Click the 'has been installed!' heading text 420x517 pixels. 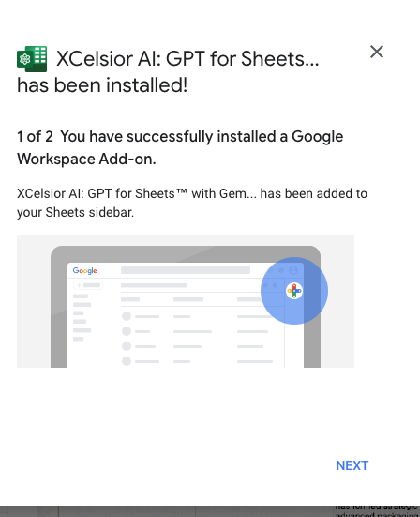click(x=102, y=85)
